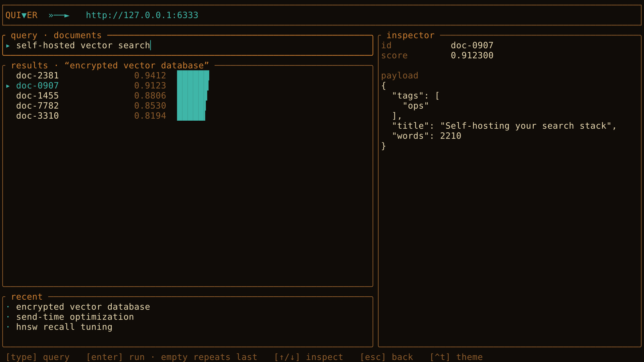Click the [type] query hint
644x362 pixels.
38,357
